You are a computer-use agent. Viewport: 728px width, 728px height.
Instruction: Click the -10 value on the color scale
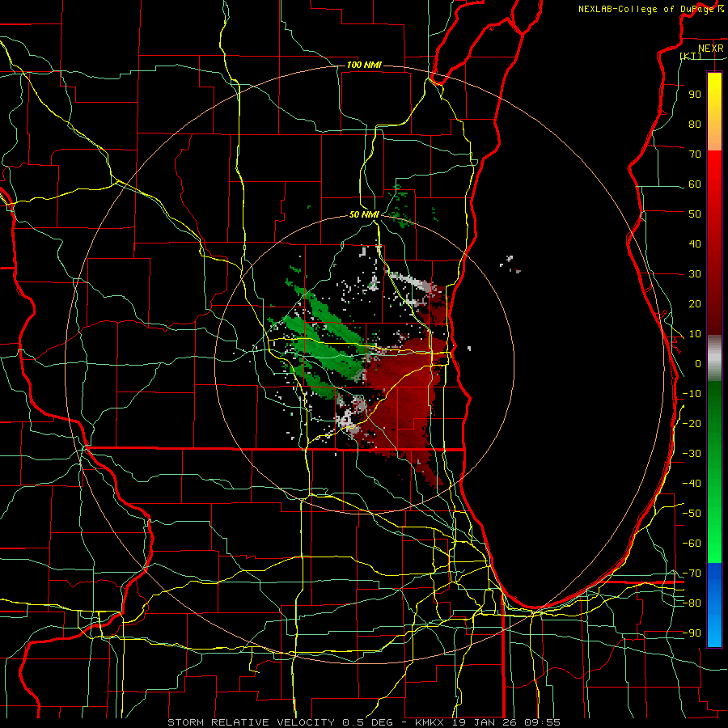pyautogui.click(x=692, y=394)
